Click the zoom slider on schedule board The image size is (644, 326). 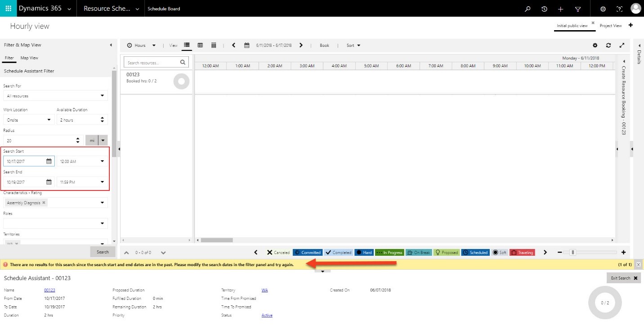(x=572, y=253)
